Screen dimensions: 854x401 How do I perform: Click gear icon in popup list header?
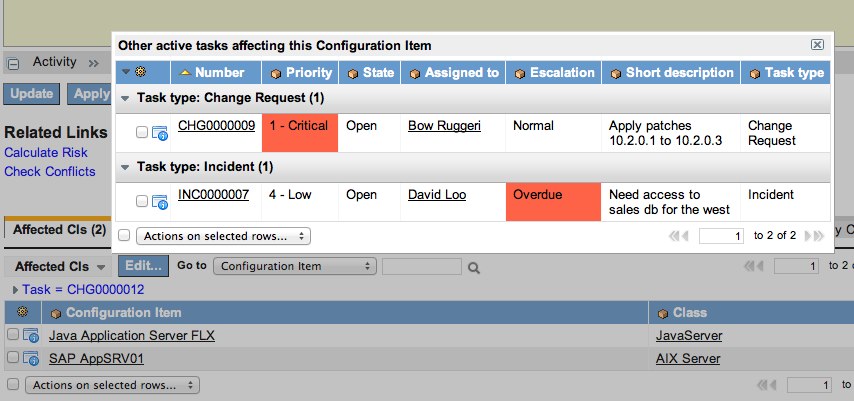click(x=141, y=72)
